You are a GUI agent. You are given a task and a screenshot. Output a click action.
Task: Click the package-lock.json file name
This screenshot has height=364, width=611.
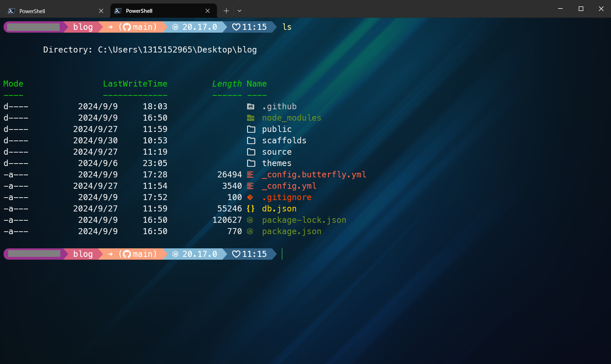coord(304,220)
